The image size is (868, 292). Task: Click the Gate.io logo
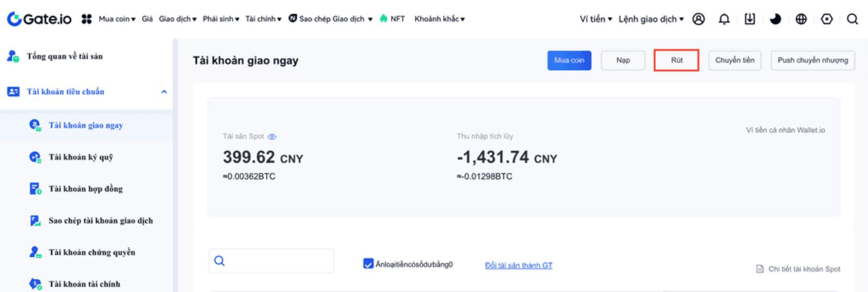pos(39,19)
